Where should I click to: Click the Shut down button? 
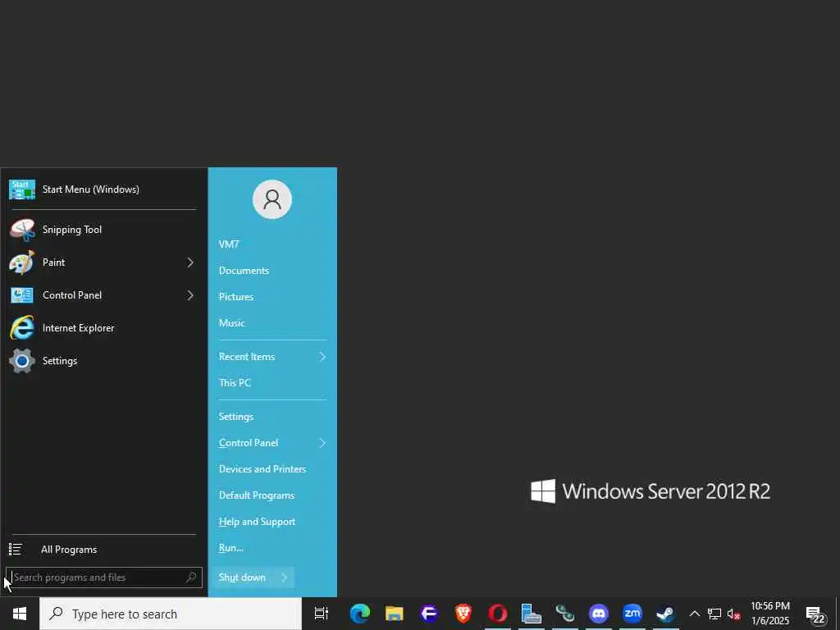(242, 577)
